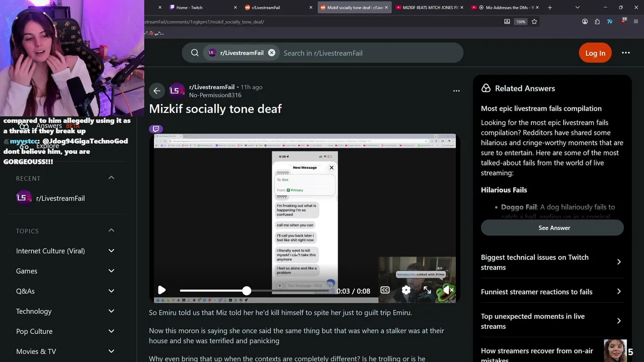The height and width of the screenshot is (362, 644).
Task: Reset the 150% zoom level indicator
Action: tap(521, 22)
